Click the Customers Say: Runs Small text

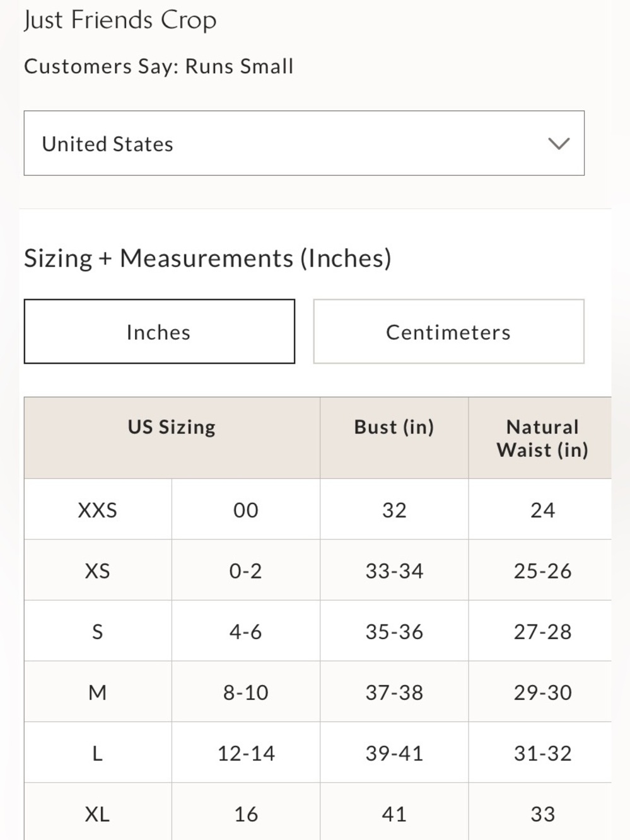(x=159, y=66)
